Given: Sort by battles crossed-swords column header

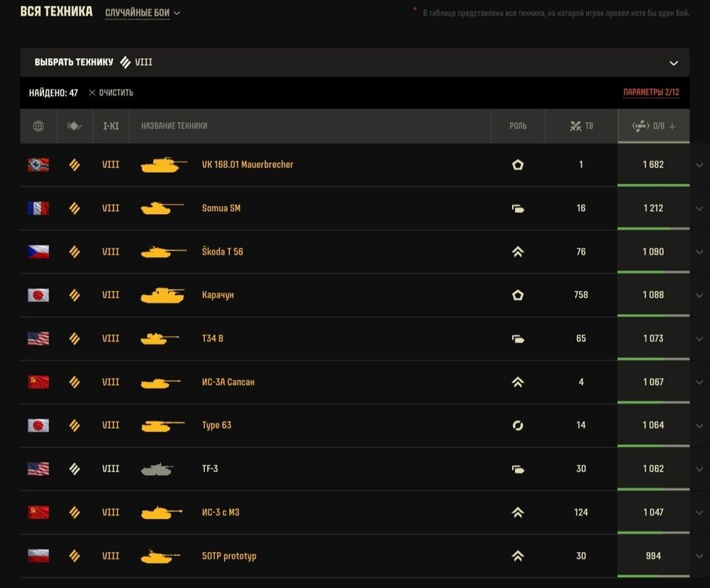Looking at the screenshot, I should pyautogui.click(x=581, y=126).
